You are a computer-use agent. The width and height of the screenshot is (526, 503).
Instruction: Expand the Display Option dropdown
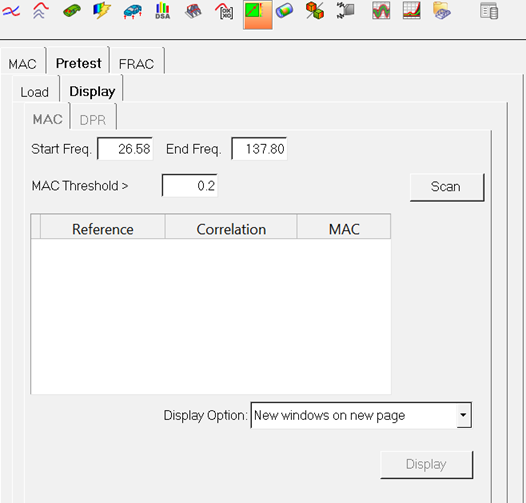click(x=464, y=415)
